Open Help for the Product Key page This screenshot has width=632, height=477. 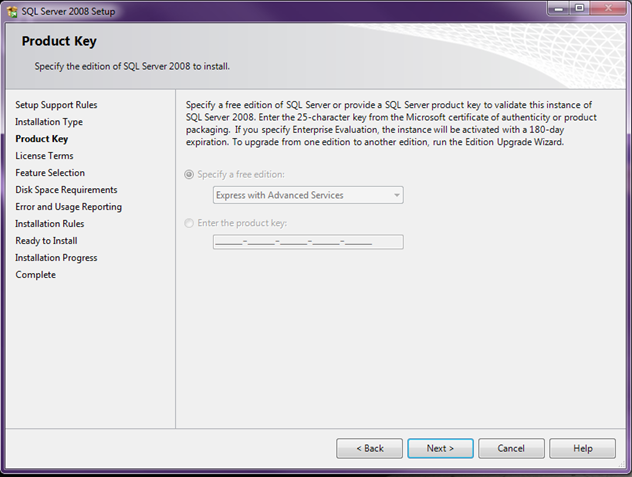point(582,448)
